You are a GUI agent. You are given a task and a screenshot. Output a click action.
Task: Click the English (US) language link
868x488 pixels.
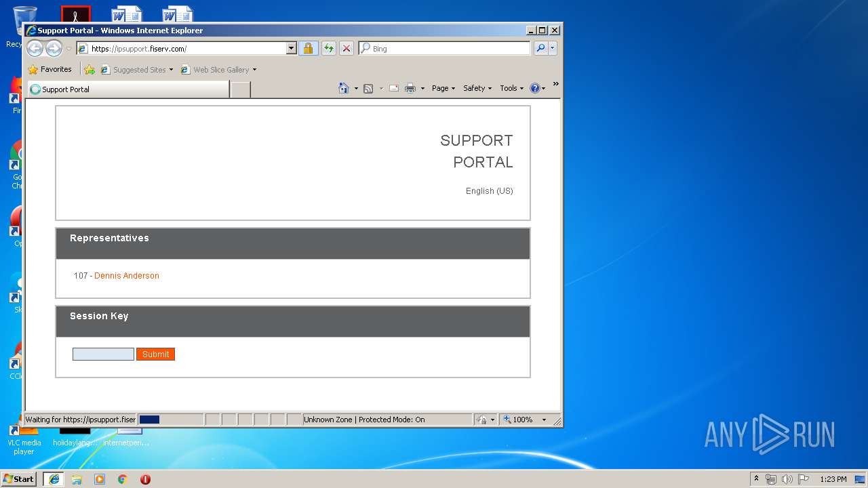[490, 191]
